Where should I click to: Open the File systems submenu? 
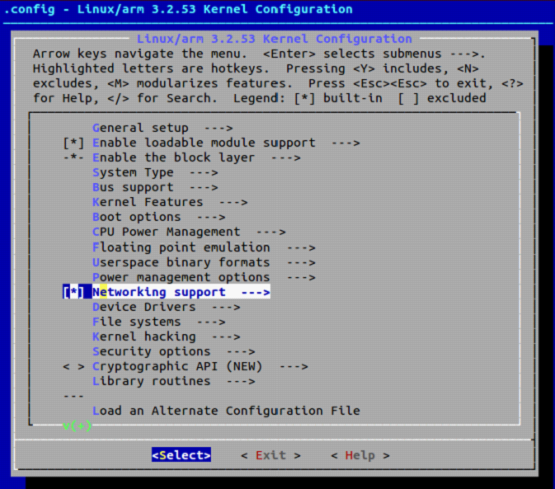pyautogui.click(x=159, y=322)
